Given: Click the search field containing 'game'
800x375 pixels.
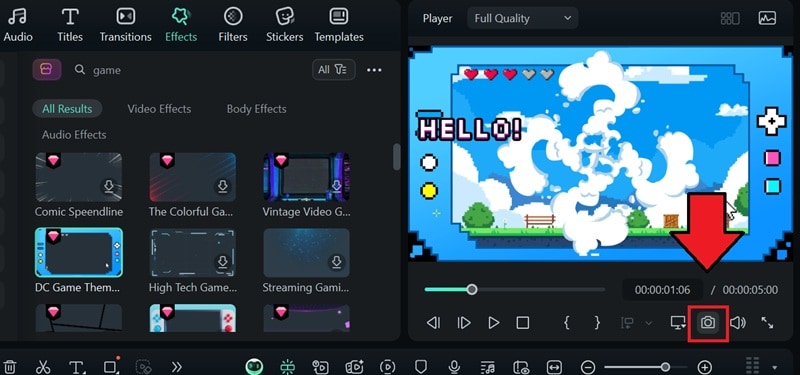Looking at the screenshot, I should tap(189, 70).
